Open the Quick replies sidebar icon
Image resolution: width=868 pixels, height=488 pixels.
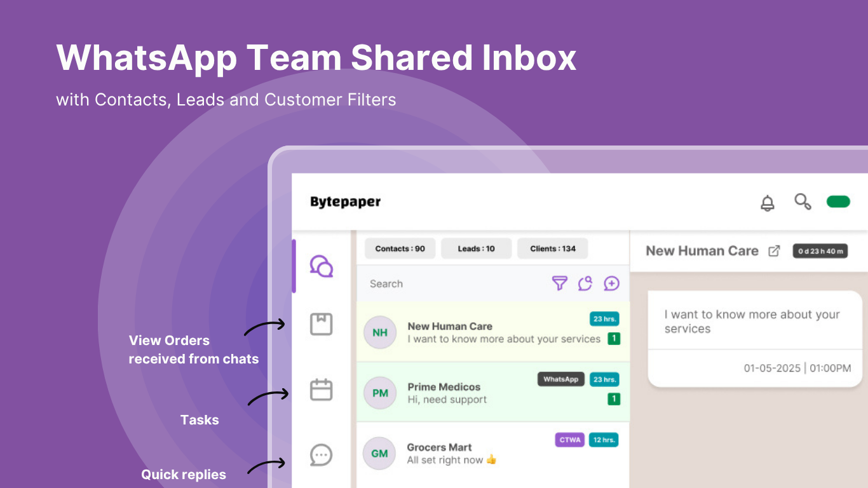pos(322,455)
